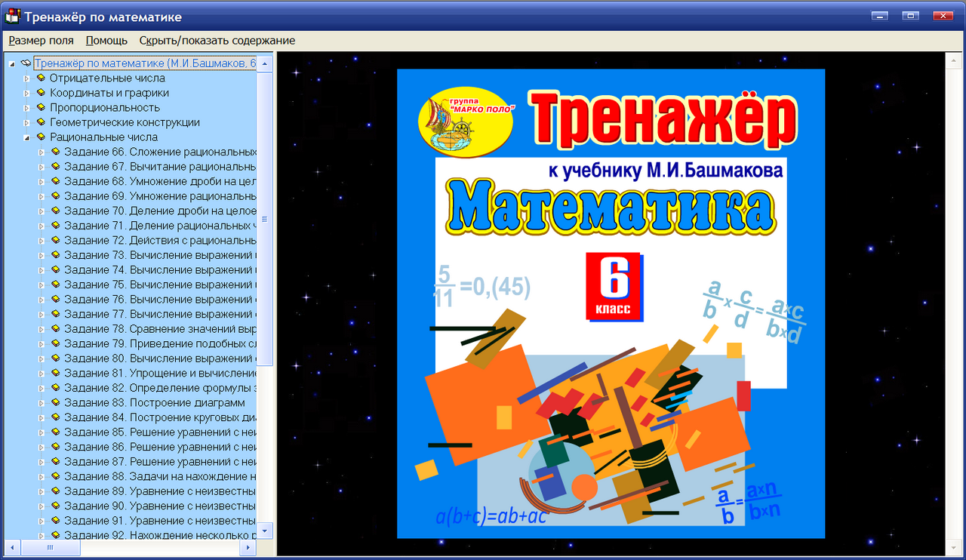Click the diamond icon beside "Пропорциональность"
Viewport: 966px width, 560px height.
pyautogui.click(x=40, y=107)
